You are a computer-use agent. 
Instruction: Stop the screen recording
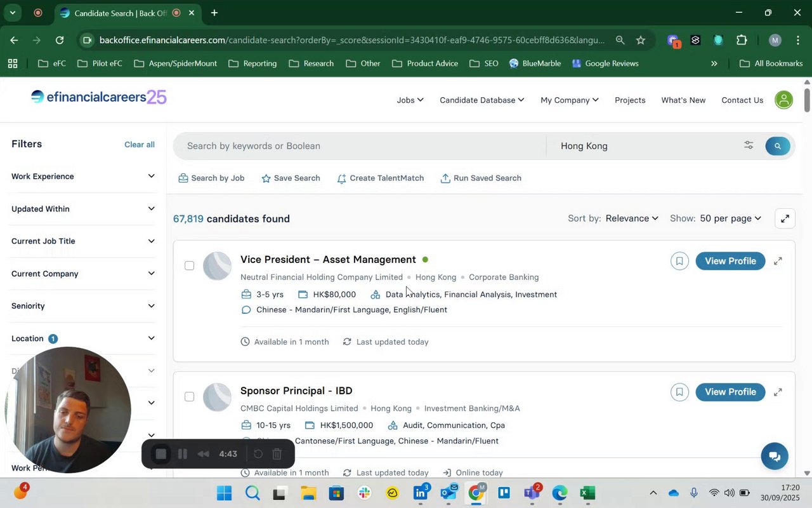(x=161, y=454)
